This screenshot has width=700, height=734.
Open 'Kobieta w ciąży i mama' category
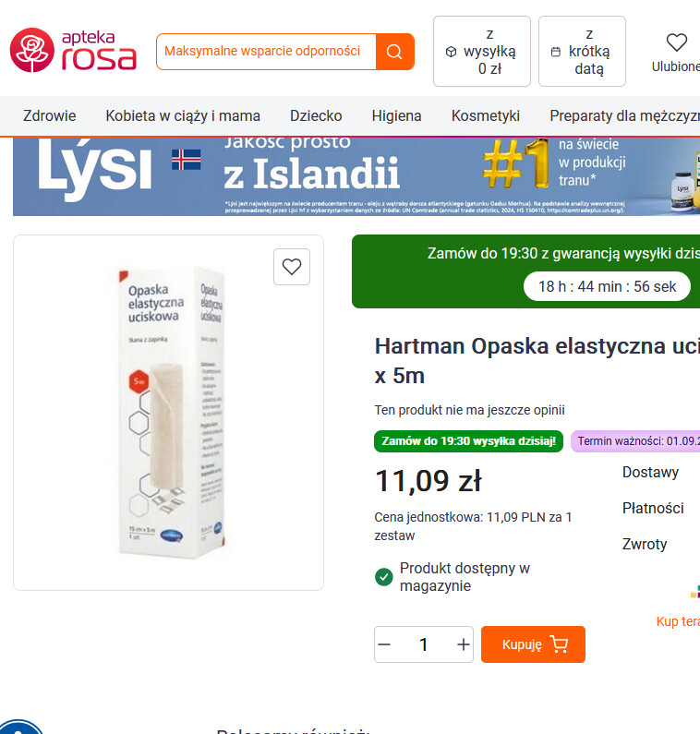183,115
